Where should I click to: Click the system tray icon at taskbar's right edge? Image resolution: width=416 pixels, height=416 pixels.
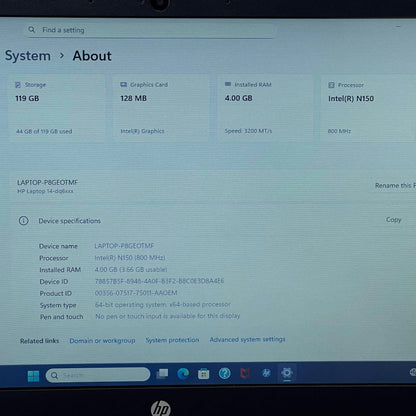coord(413,372)
